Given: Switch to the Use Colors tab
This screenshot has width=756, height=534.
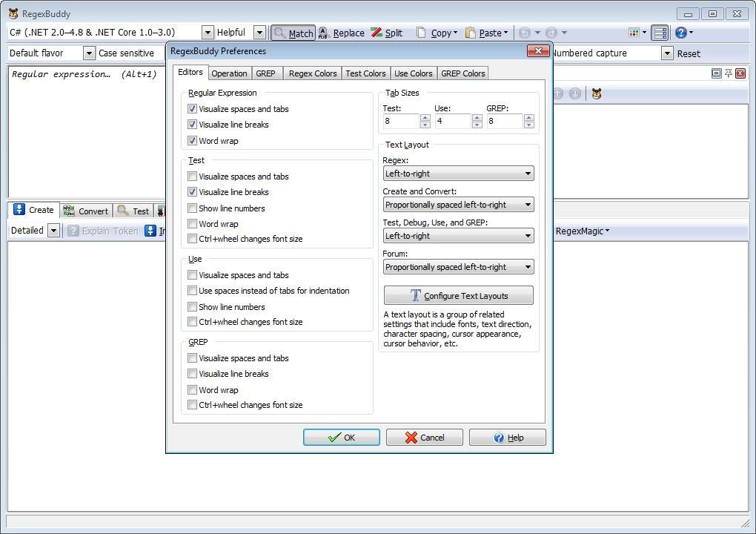Looking at the screenshot, I should 414,73.
